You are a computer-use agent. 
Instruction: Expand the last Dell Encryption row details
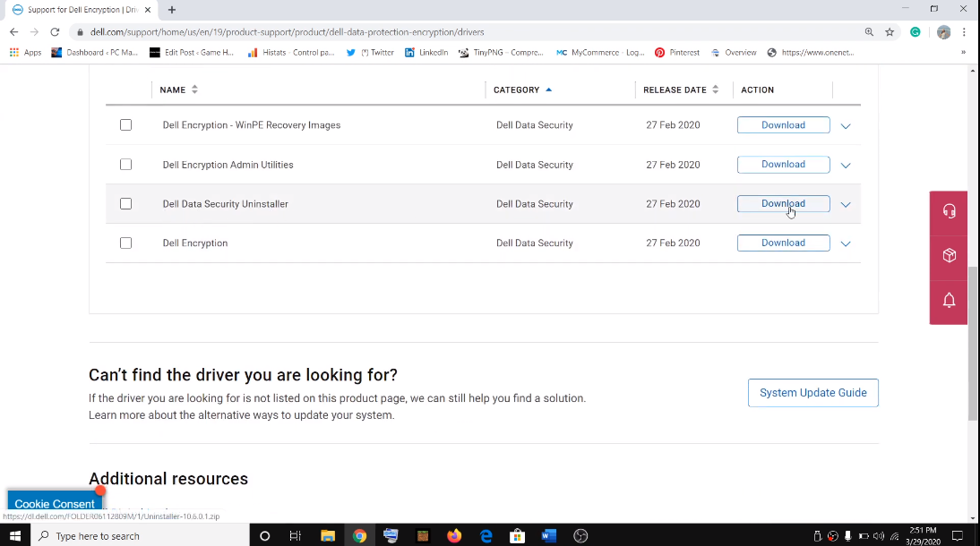coord(846,243)
